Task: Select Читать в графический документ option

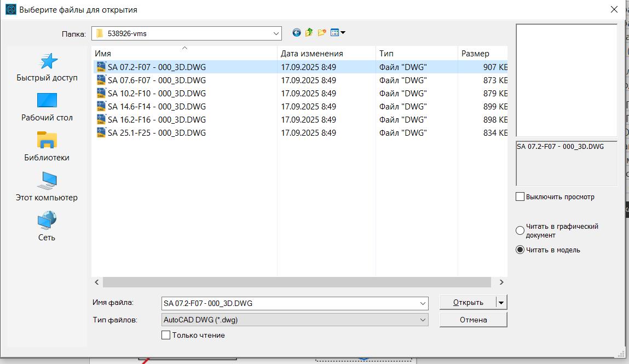Action: (520, 231)
